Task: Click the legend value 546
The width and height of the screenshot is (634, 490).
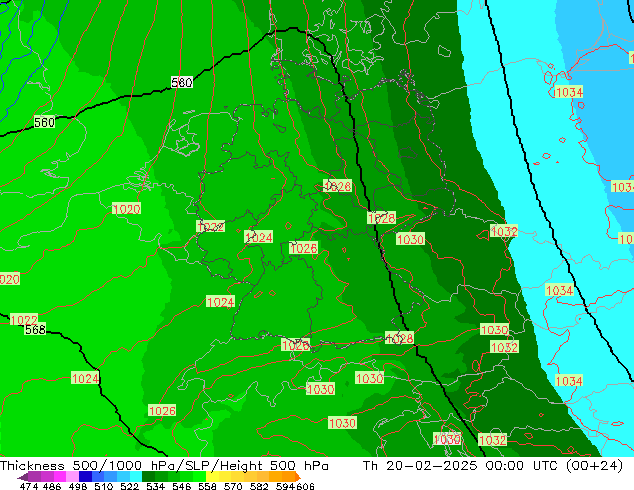Action: tap(182, 486)
